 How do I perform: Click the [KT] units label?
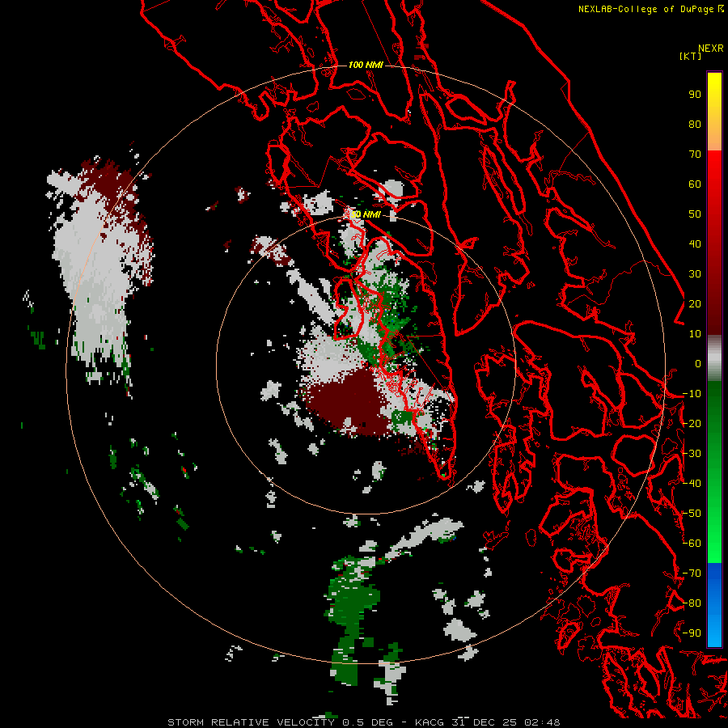[x=690, y=56]
